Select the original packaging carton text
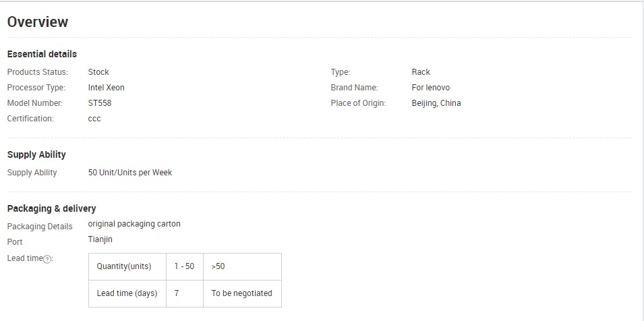 pyautogui.click(x=134, y=224)
